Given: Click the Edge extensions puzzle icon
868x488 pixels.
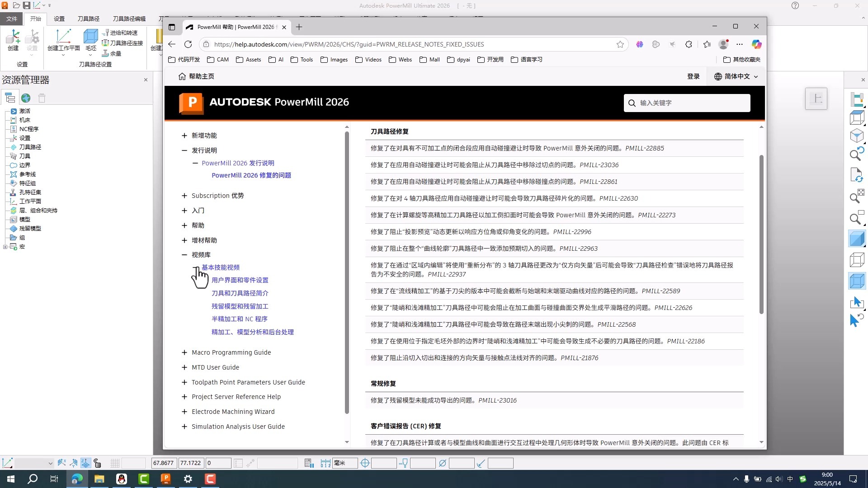Looking at the screenshot, I should coord(689,44).
